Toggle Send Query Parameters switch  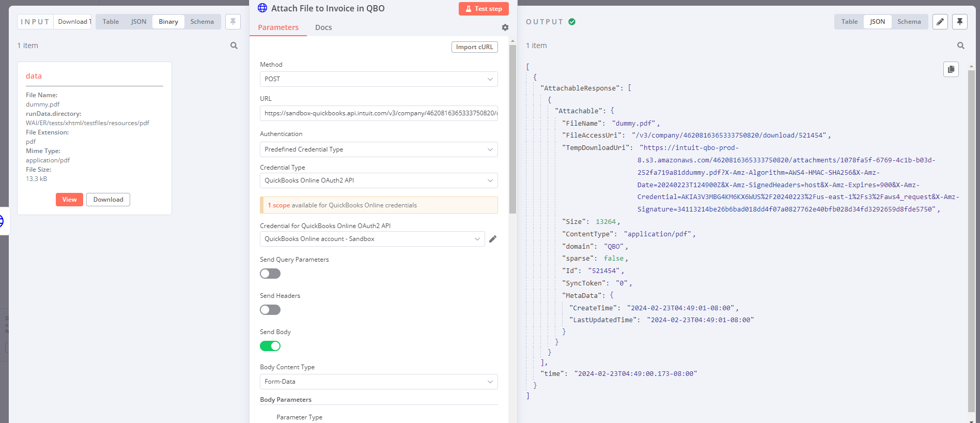(270, 274)
